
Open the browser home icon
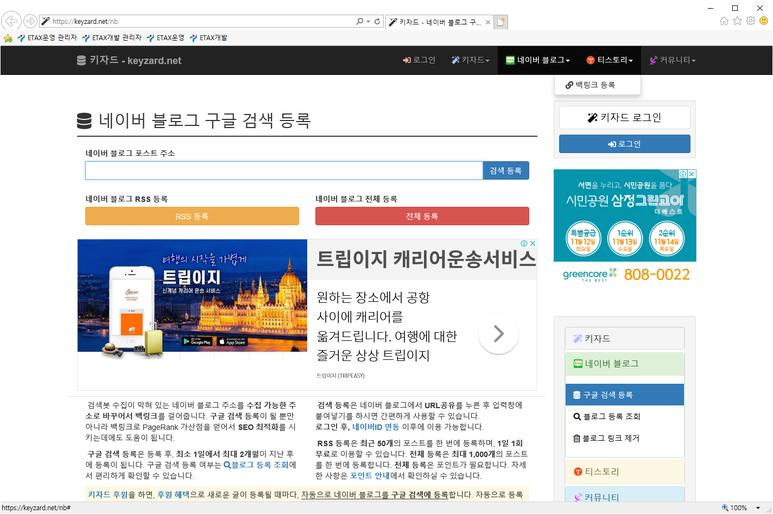(724, 21)
